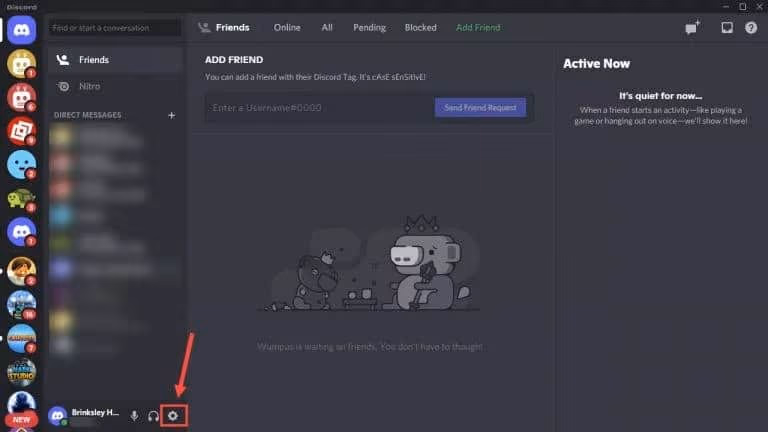Open the brown-haired character server icon
768x432 pixels.
click(22, 271)
